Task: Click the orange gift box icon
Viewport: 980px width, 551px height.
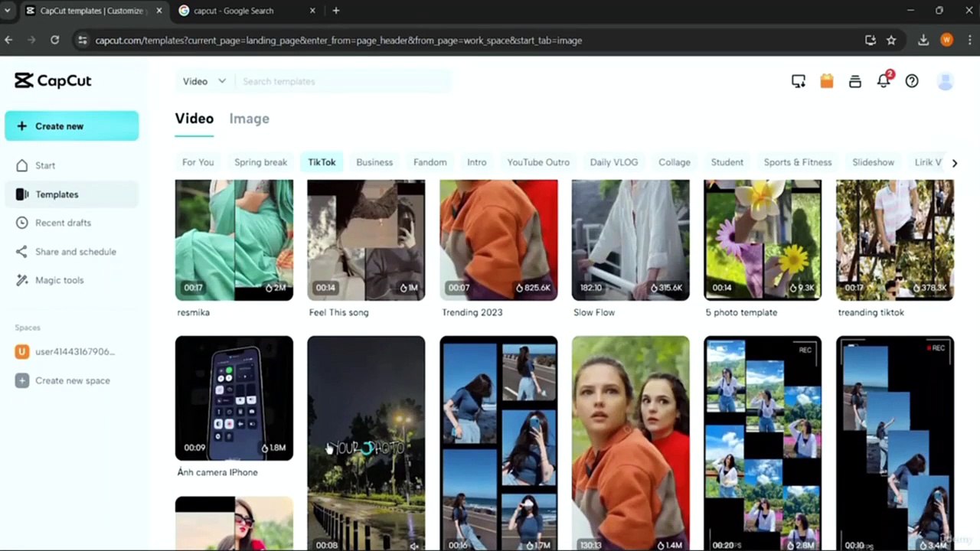Action: (x=827, y=81)
